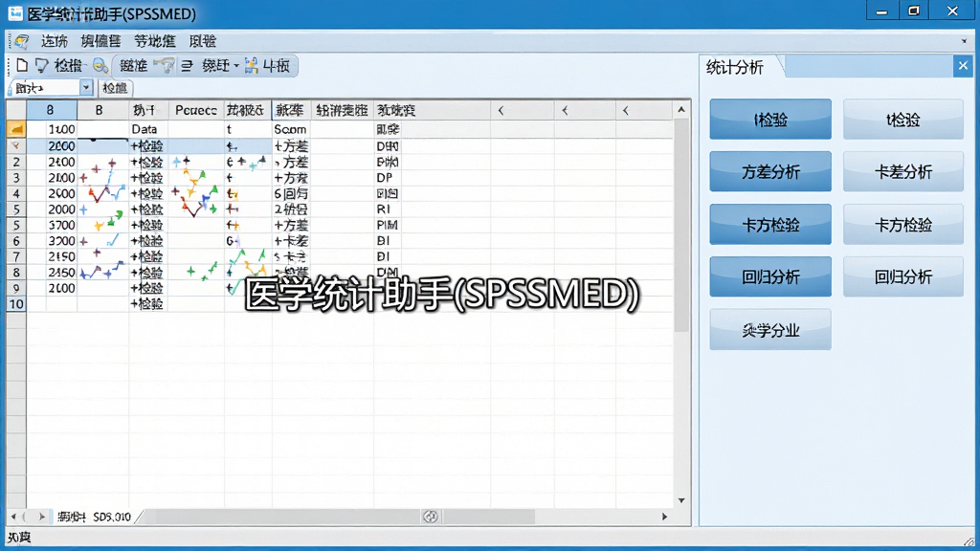Select row header 9
This screenshot has height=551, width=980.
[16, 288]
